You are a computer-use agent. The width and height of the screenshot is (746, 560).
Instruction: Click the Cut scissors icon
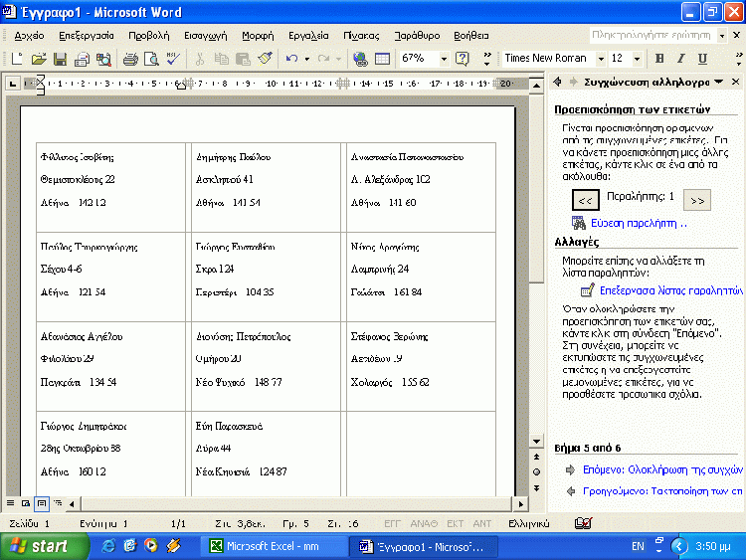click(x=199, y=59)
